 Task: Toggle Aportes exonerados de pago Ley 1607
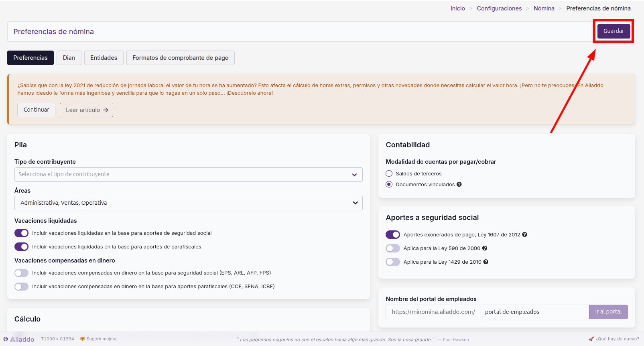point(393,235)
